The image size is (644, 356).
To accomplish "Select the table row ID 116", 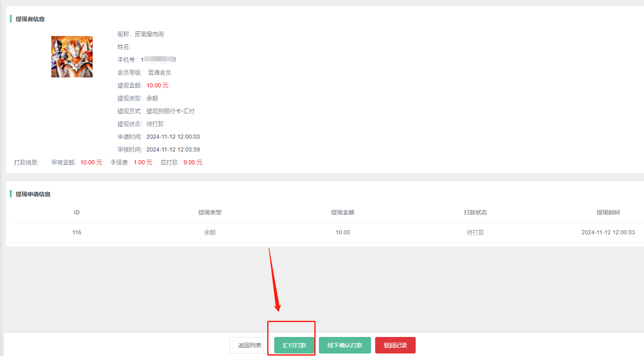I will click(x=77, y=232).
